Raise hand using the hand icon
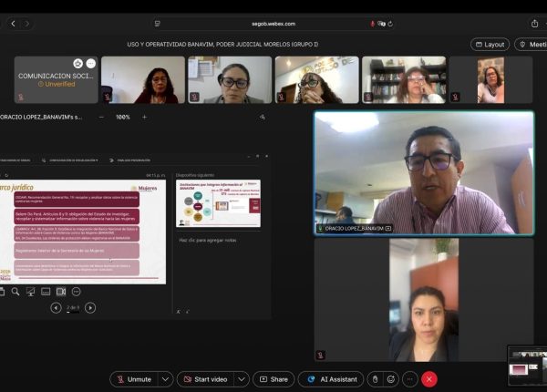 click(x=374, y=379)
